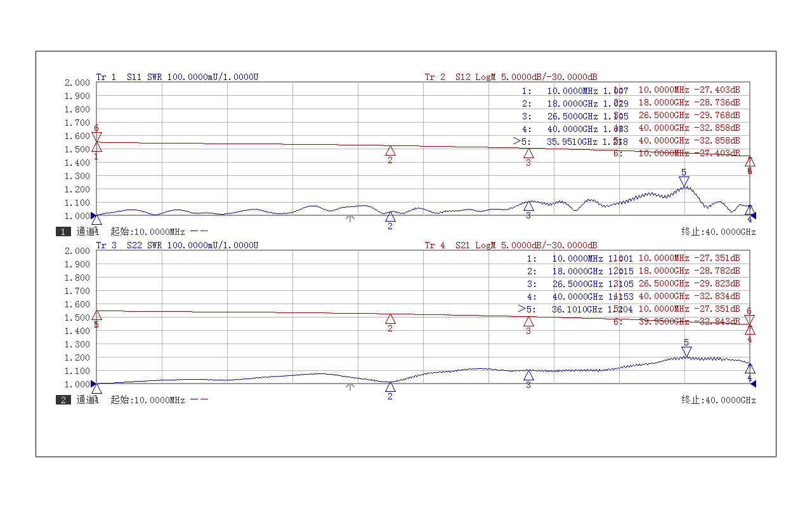Viewport: 812px width, 508px height.
Task: Click the channel 1 number badge
Action: 63,232
